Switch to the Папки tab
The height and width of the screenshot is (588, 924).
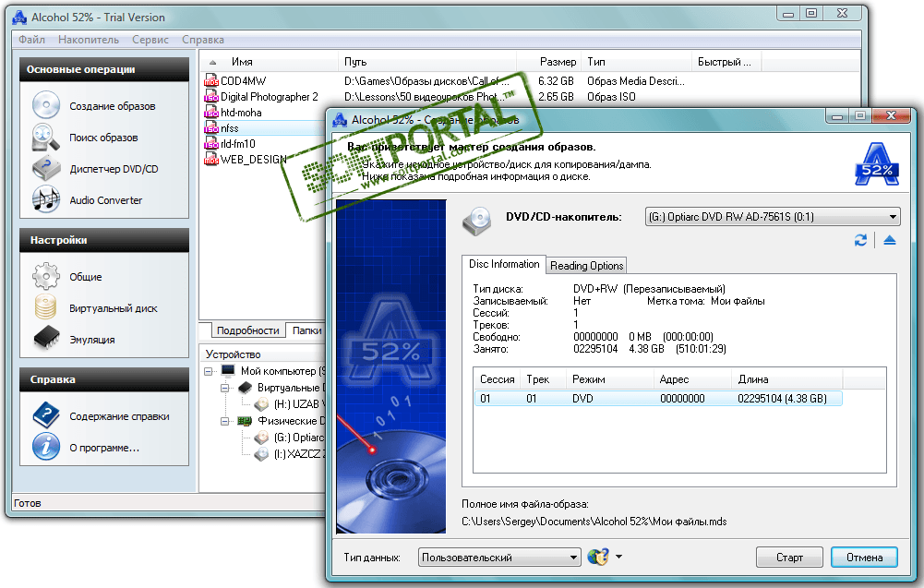point(306,330)
